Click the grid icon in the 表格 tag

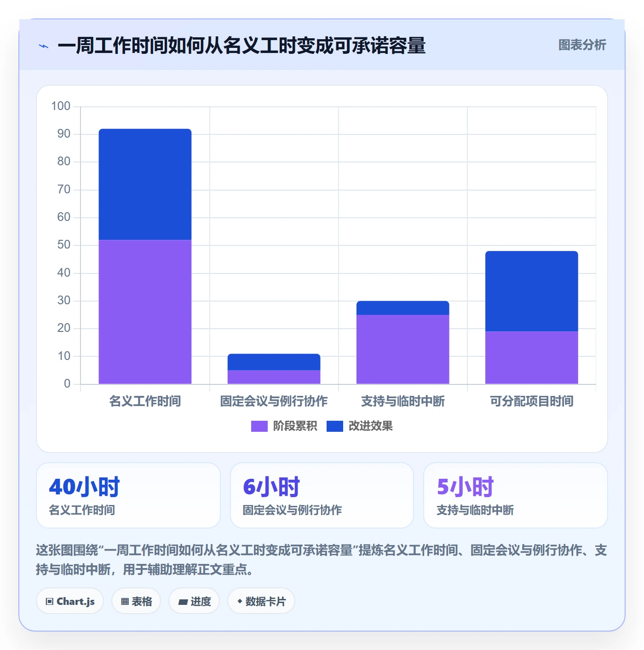click(125, 602)
